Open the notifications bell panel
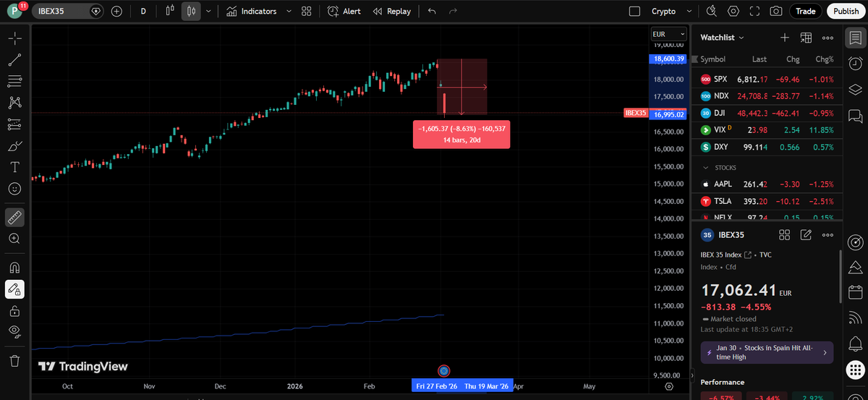This screenshot has width=868, height=400. click(855, 344)
